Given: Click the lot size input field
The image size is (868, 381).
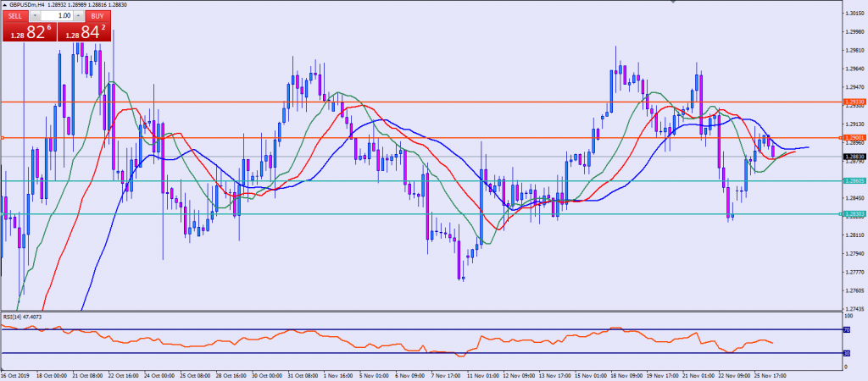Looking at the screenshot, I should click(58, 15).
